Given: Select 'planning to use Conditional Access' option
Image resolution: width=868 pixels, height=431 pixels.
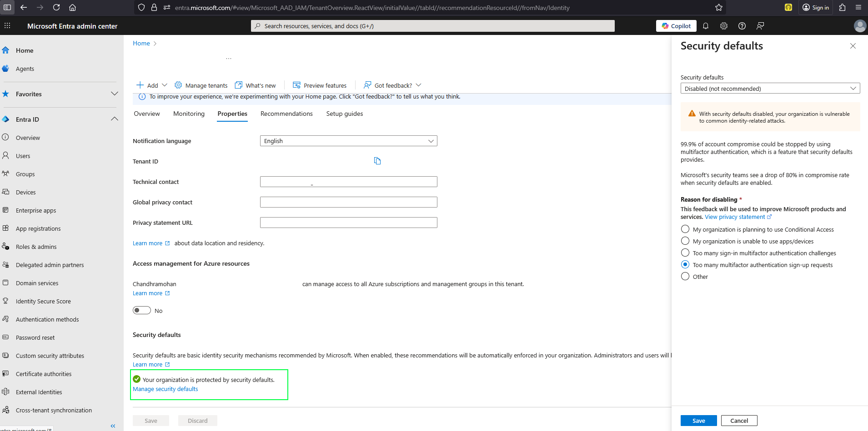Looking at the screenshot, I should [685, 229].
